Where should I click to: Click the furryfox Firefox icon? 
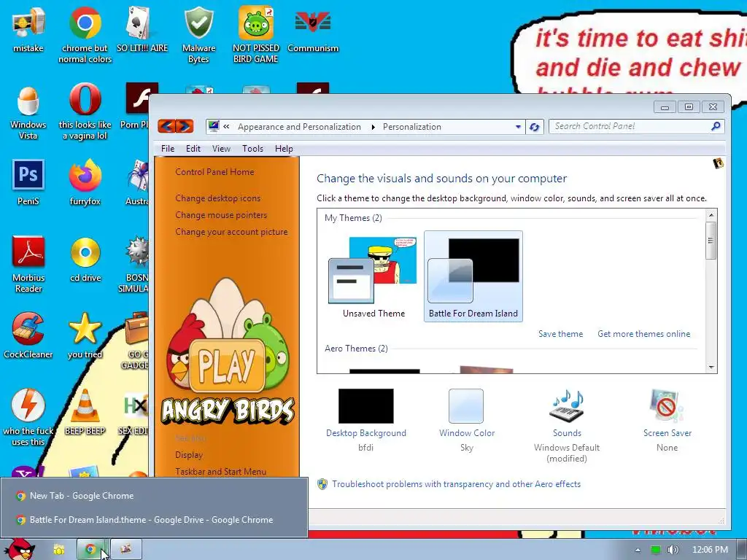point(85,183)
